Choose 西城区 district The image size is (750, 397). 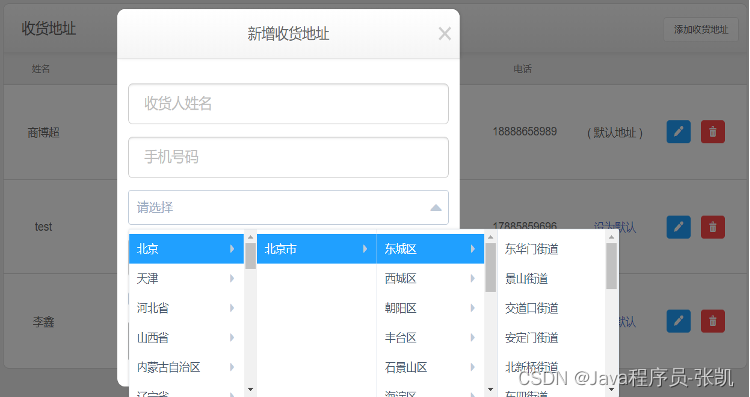430,278
